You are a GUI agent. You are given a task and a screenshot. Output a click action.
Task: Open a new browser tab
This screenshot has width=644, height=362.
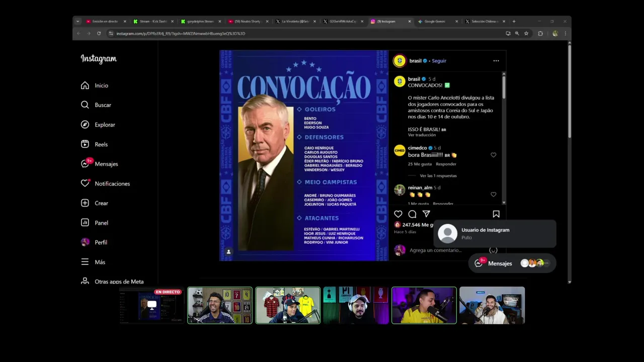[x=514, y=22]
